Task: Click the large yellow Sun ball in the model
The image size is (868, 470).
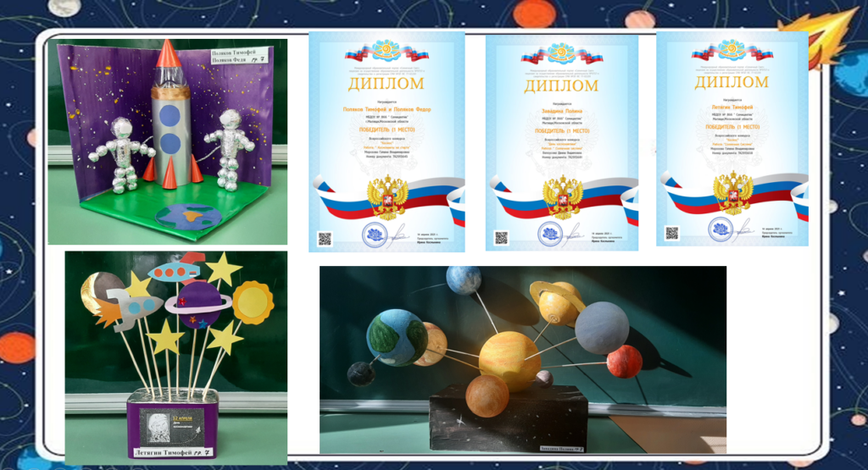Action: tap(509, 361)
